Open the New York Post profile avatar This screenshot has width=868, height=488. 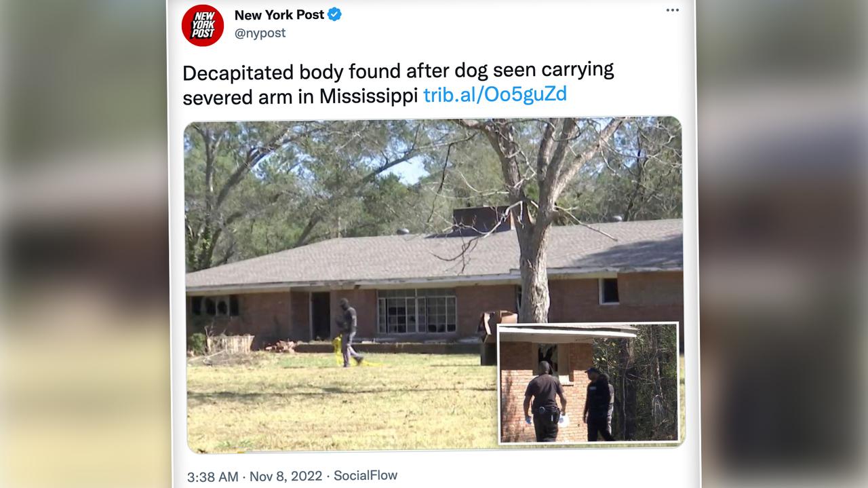(x=203, y=25)
